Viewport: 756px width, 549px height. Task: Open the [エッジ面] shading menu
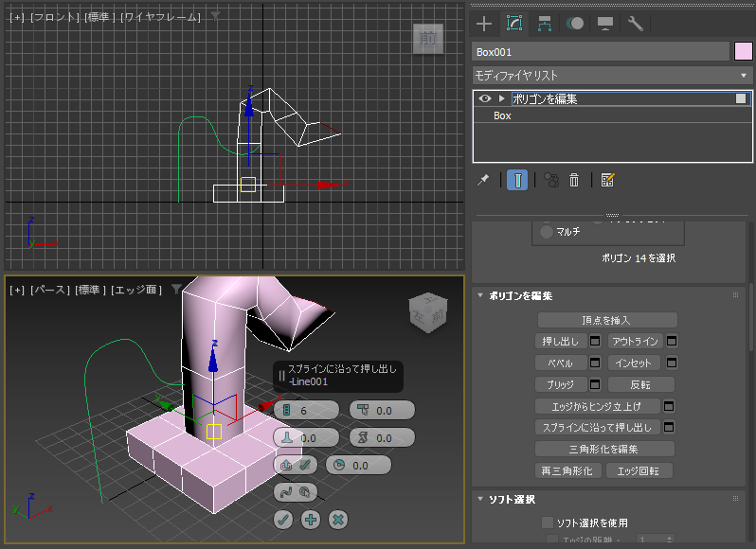[136, 290]
